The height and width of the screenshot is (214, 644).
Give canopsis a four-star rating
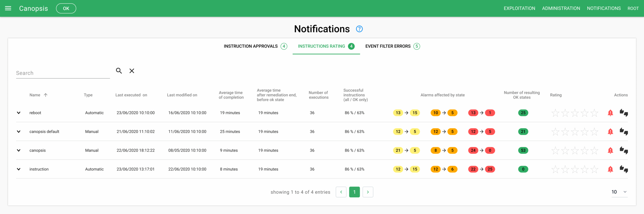pyautogui.click(x=585, y=151)
